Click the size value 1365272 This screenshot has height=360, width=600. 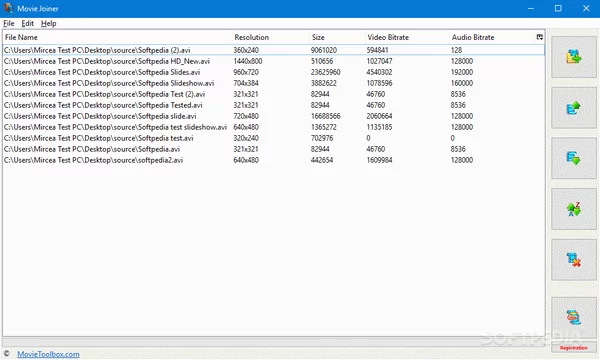coord(324,127)
